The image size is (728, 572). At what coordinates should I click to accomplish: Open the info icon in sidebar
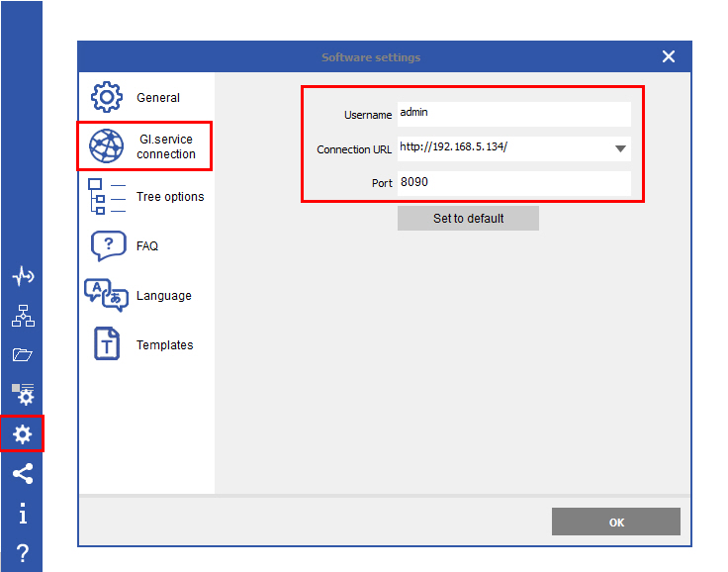(22, 514)
